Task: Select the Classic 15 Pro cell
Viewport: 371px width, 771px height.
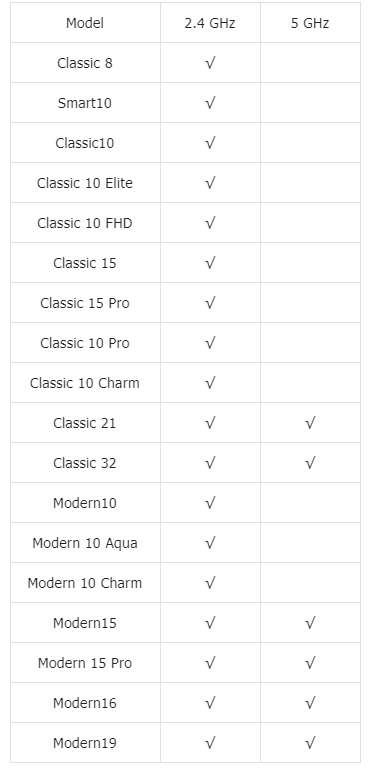Action: click(85, 303)
